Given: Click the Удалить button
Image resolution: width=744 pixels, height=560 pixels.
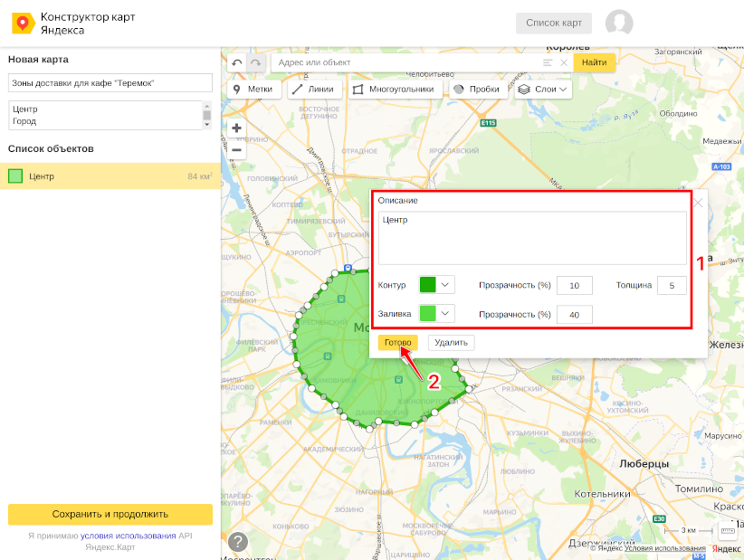Looking at the screenshot, I should point(451,342).
